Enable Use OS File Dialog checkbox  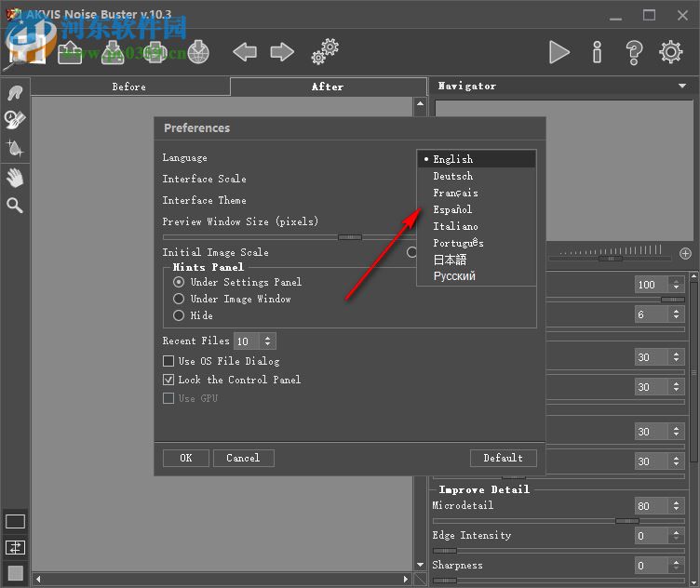pos(168,360)
